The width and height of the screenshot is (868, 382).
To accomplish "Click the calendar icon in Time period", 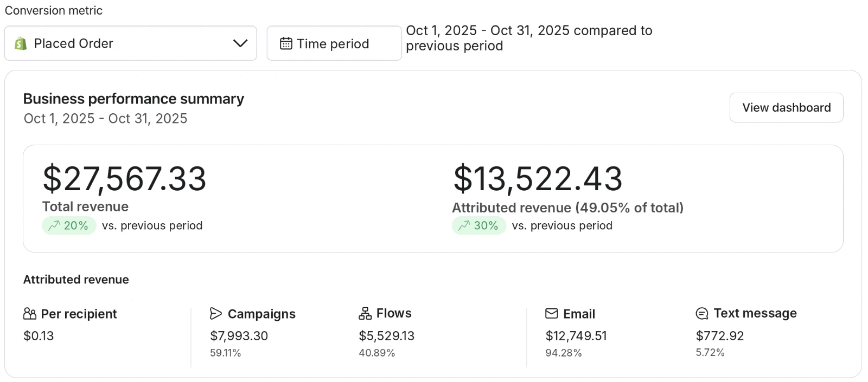I will (x=286, y=43).
